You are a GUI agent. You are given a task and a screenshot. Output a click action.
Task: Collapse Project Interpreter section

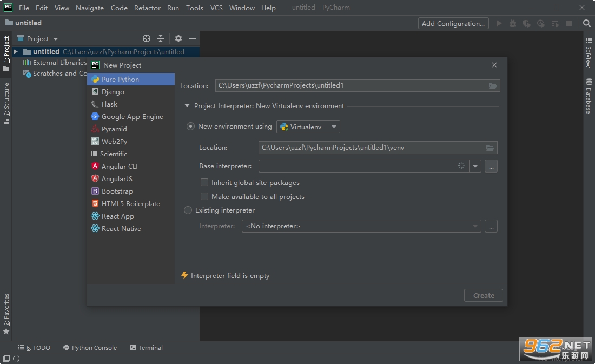(187, 106)
